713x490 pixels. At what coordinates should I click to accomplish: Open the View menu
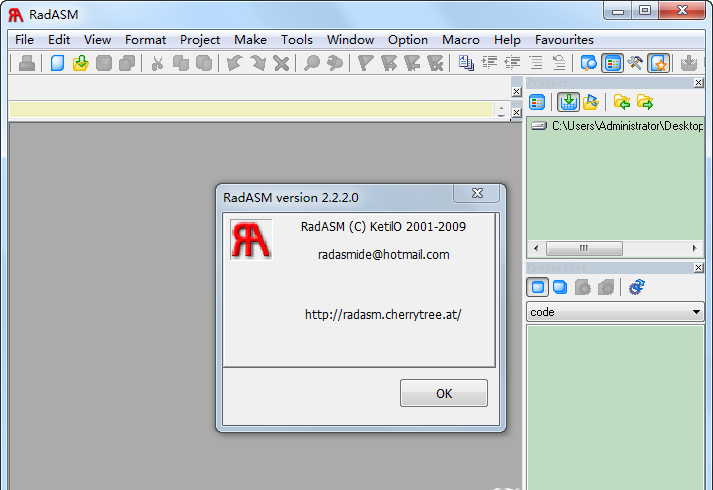coord(97,40)
